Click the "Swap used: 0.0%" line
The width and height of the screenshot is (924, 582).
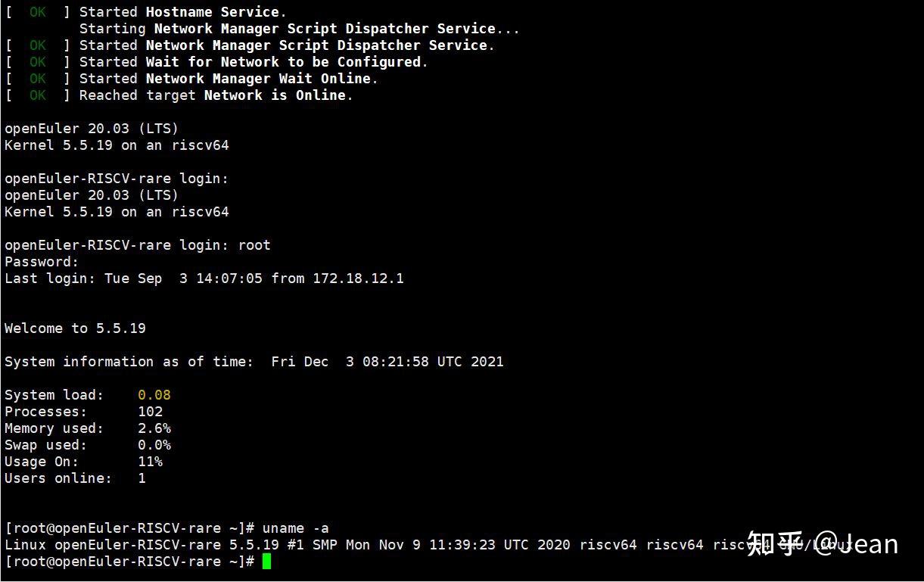pyautogui.click(x=88, y=445)
